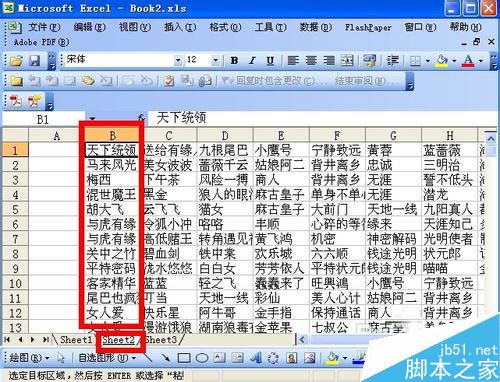Apply the red Font Color
500x382 pixels.
[x=468, y=61]
